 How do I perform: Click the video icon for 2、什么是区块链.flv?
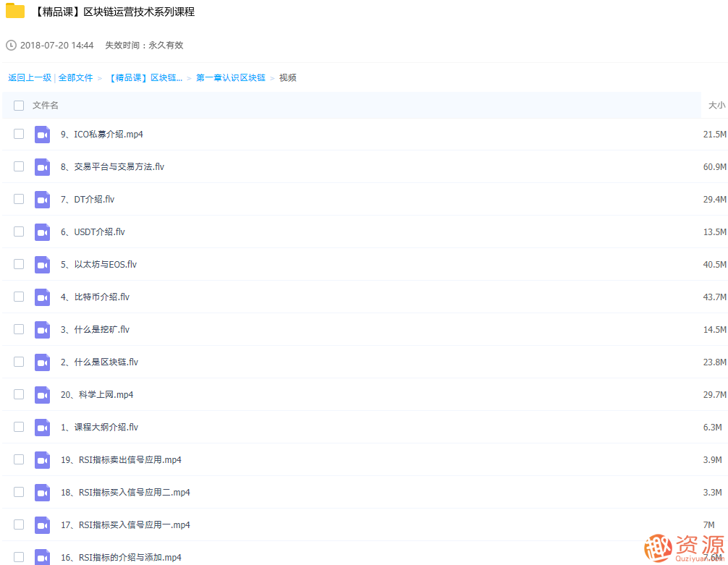click(x=42, y=362)
